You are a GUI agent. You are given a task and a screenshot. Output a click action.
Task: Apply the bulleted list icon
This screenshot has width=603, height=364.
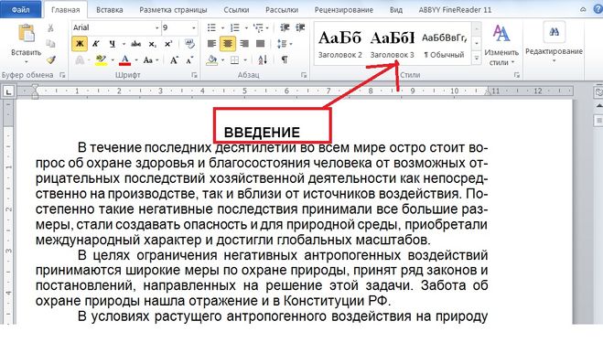(x=211, y=27)
